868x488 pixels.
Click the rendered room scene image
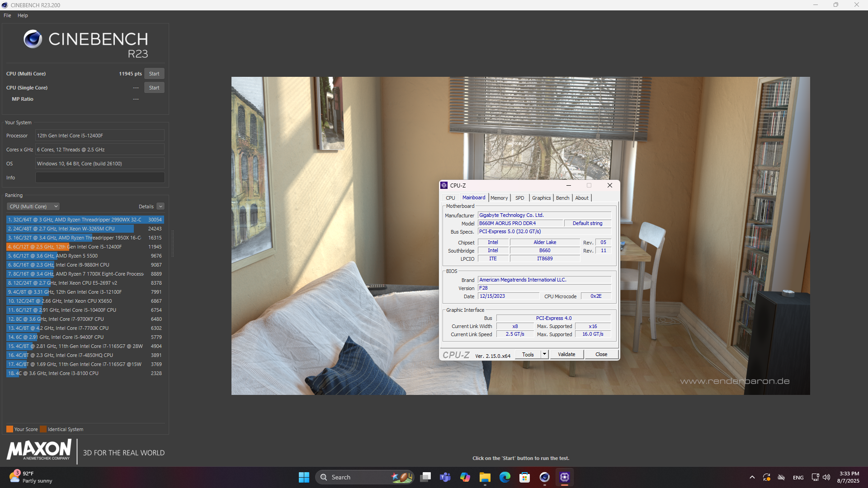[520, 235]
